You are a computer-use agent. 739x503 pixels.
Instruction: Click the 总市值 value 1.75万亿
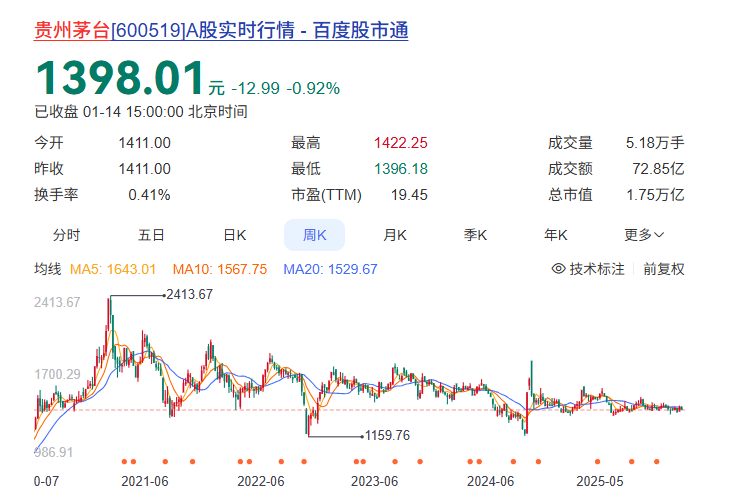point(655,195)
